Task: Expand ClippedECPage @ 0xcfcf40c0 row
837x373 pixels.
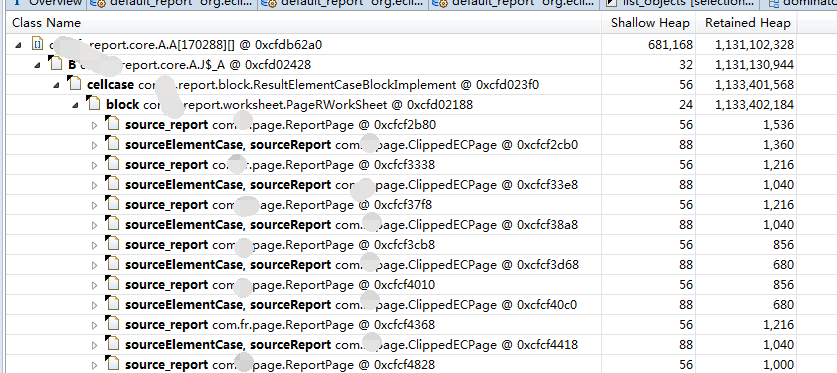Action: point(94,305)
